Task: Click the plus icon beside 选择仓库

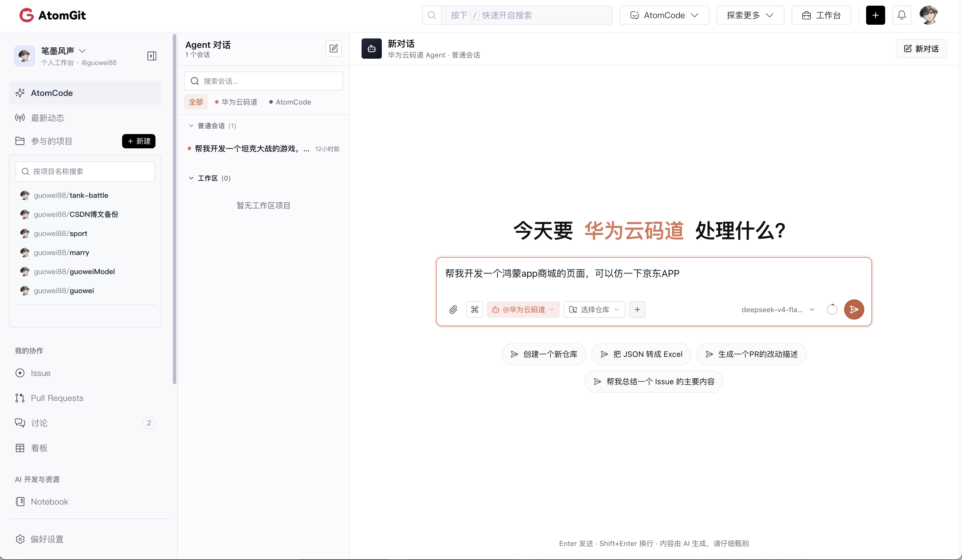Action: 637,309
